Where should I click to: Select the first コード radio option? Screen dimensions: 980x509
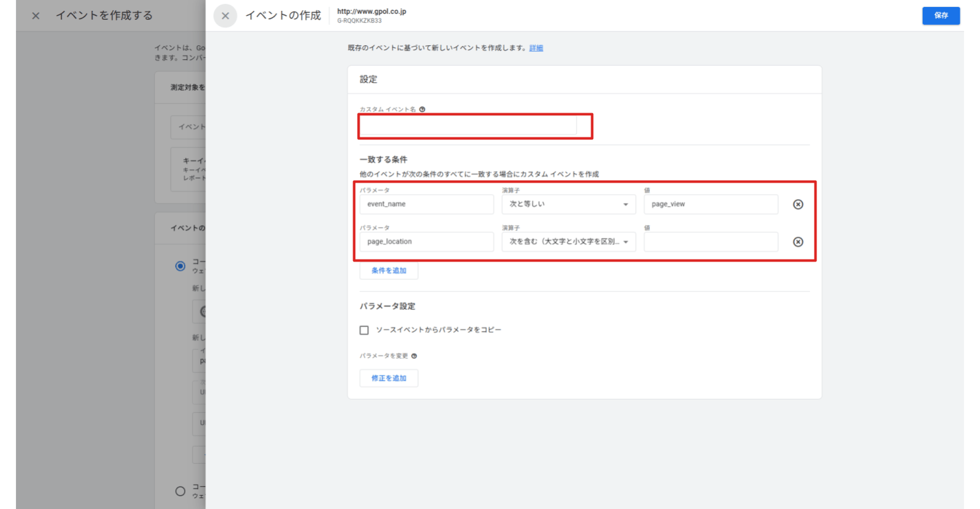(x=180, y=266)
